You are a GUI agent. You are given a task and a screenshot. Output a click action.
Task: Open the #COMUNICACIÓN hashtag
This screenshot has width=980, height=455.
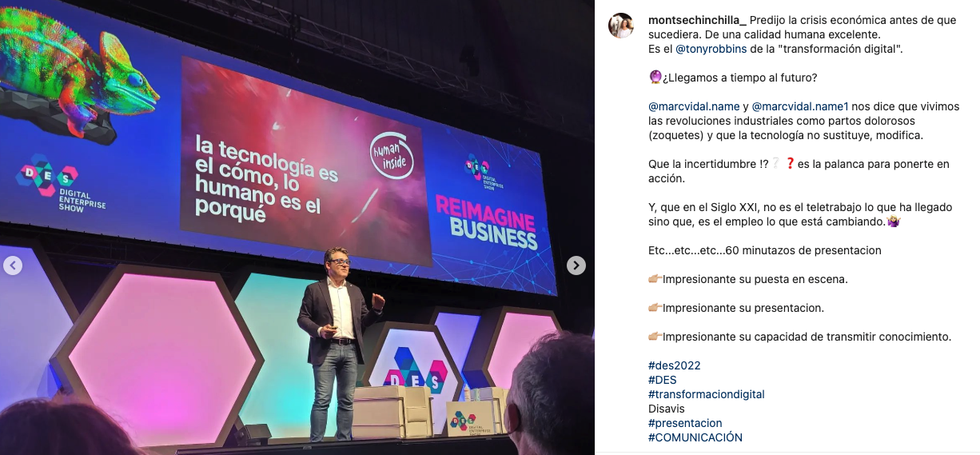(695, 437)
